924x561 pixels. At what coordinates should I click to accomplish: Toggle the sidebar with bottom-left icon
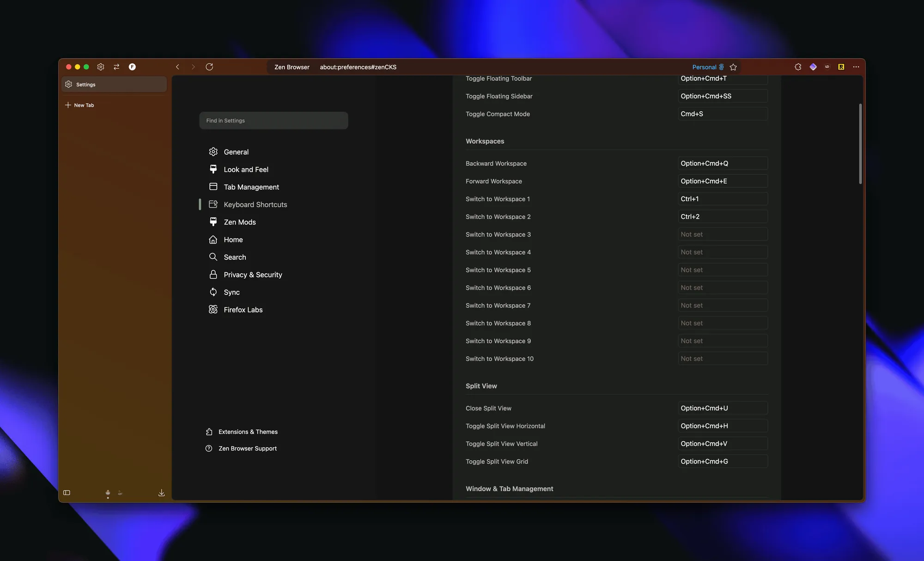[x=67, y=493]
